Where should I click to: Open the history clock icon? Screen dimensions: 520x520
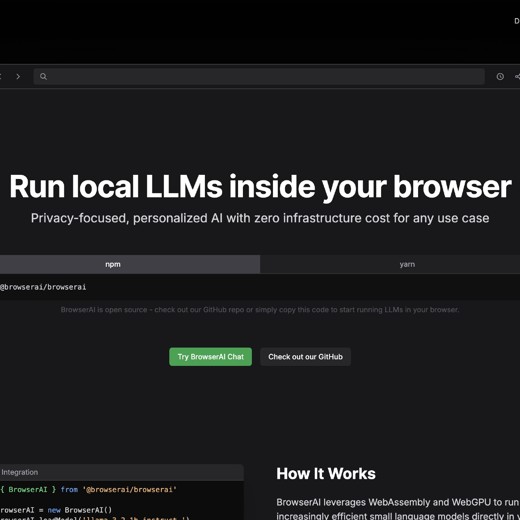click(x=500, y=77)
